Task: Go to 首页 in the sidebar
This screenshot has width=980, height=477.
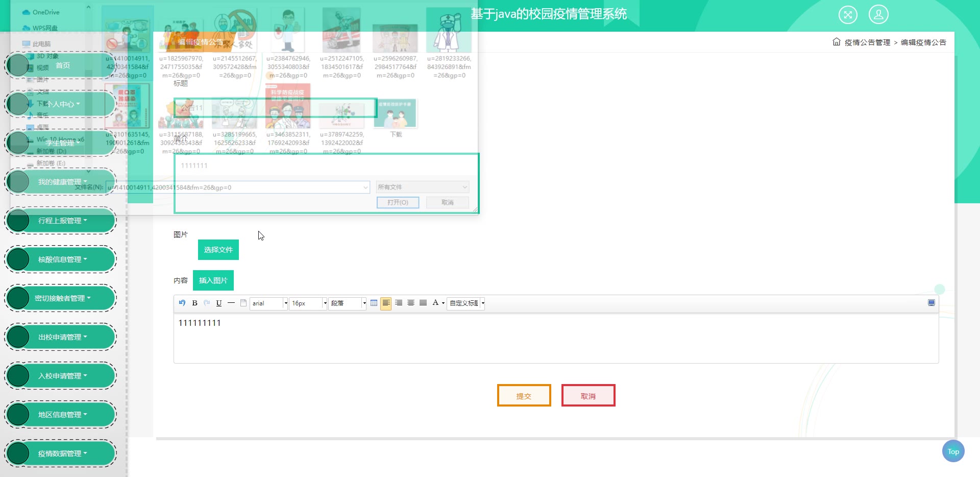Action: pos(60,65)
